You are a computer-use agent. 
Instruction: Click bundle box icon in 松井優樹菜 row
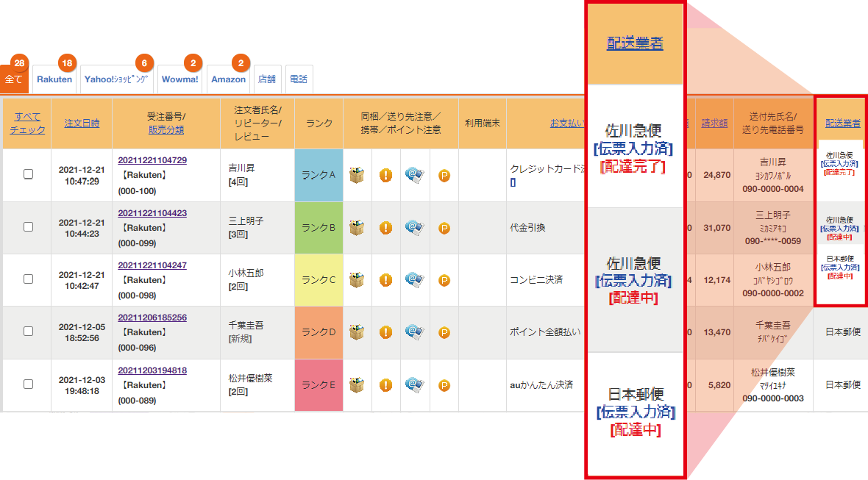click(357, 384)
